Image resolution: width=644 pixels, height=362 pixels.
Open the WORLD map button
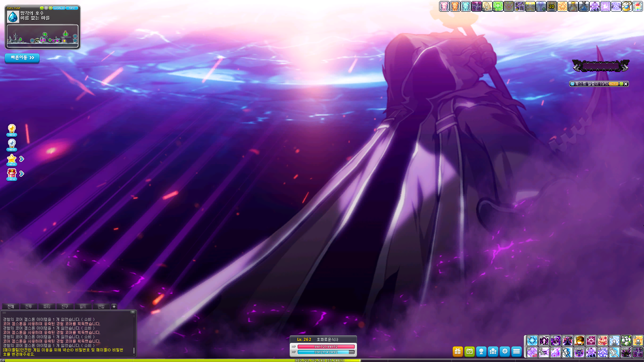coord(59,8)
